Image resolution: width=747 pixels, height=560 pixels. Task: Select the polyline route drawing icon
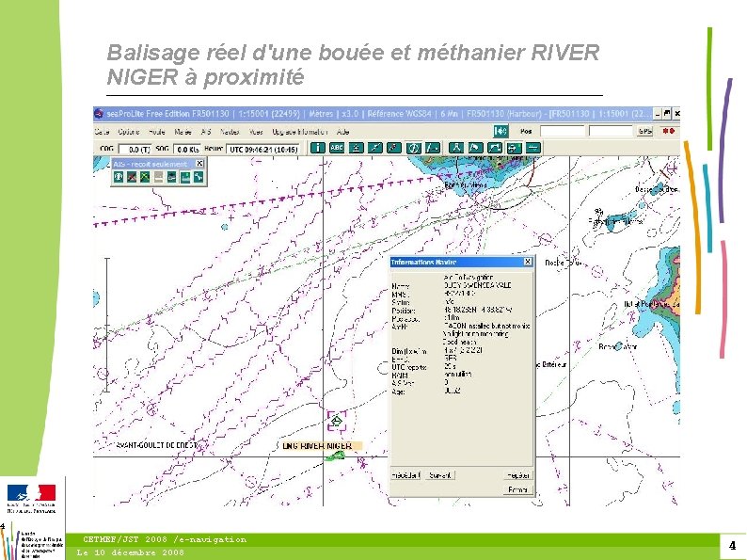495,148
